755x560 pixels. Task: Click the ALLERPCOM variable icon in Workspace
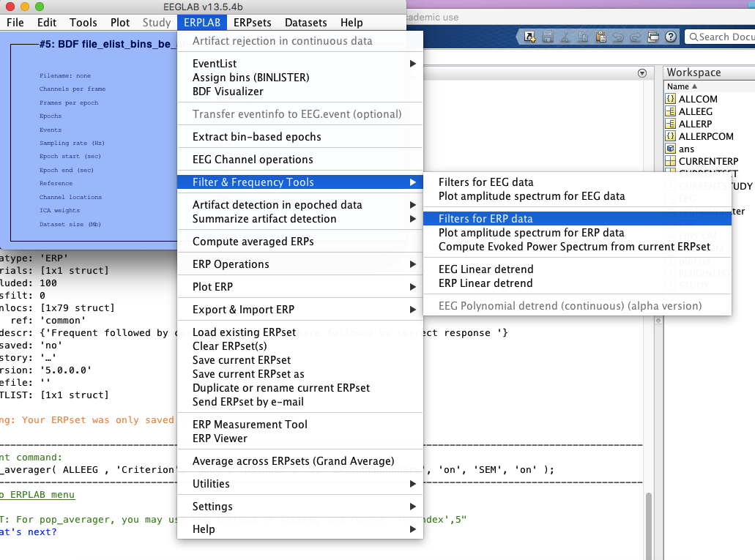(x=670, y=136)
